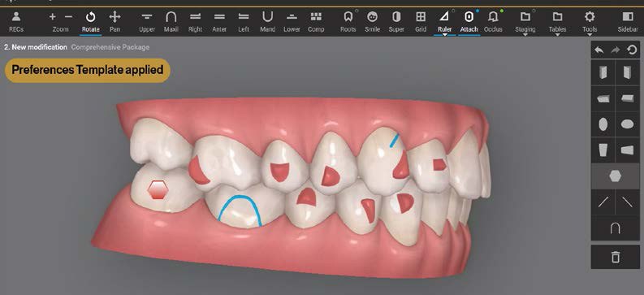
Task: Select the blue arch cutout on lower molar
Action: click(x=240, y=210)
